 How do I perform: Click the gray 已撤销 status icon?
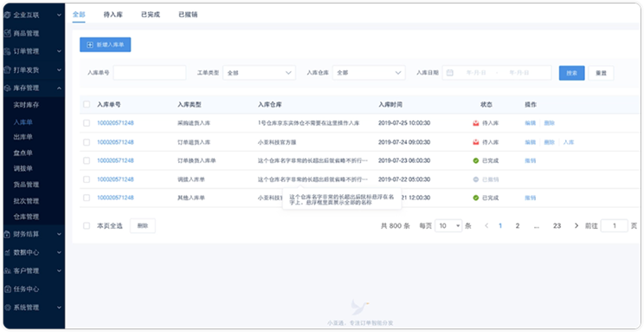point(475,179)
